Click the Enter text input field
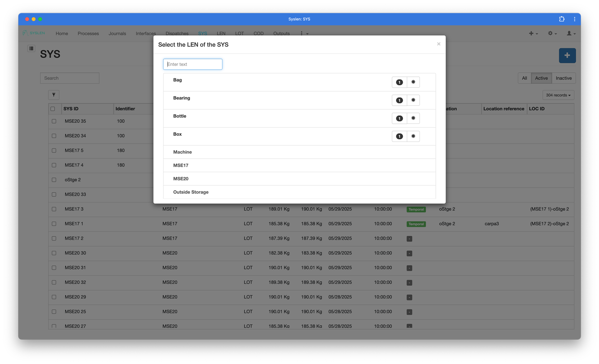The height and width of the screenshot is (364, 599). point(192,64)
